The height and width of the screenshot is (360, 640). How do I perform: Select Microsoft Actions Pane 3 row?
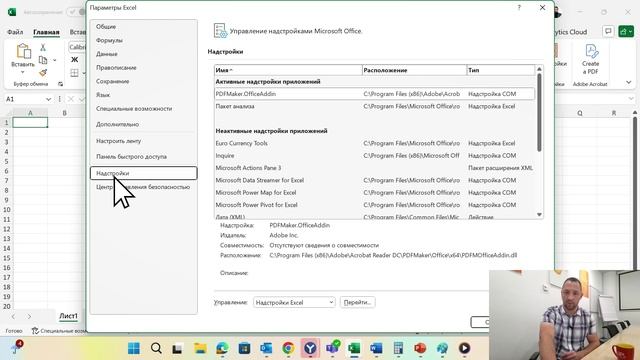[374, 168]
